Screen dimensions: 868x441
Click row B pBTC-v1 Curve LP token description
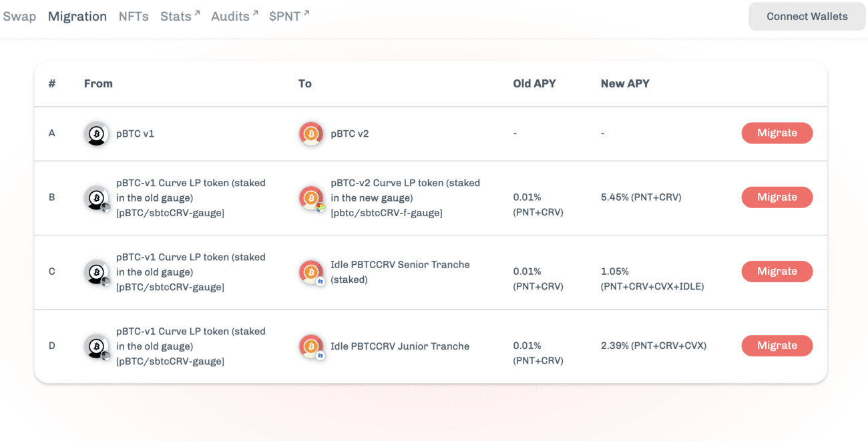pos(191,197)
